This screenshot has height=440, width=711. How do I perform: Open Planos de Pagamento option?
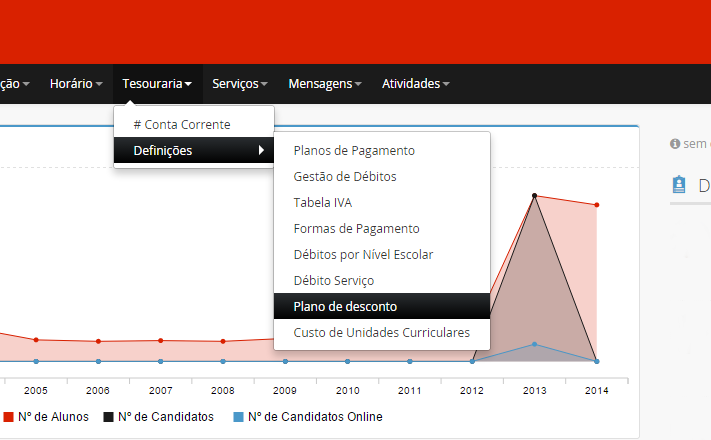pyautogui.click(x=353, y=151)
